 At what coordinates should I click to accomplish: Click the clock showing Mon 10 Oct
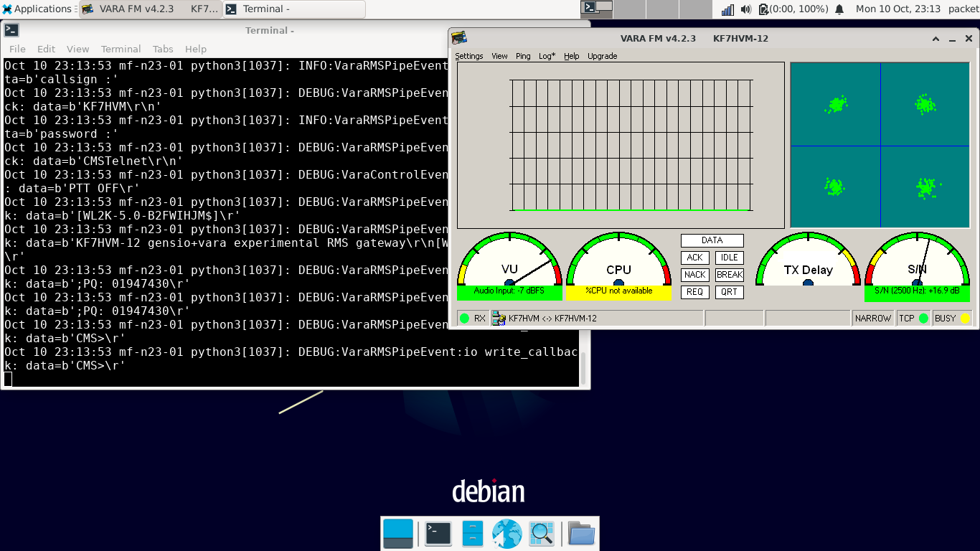[898, 9]
